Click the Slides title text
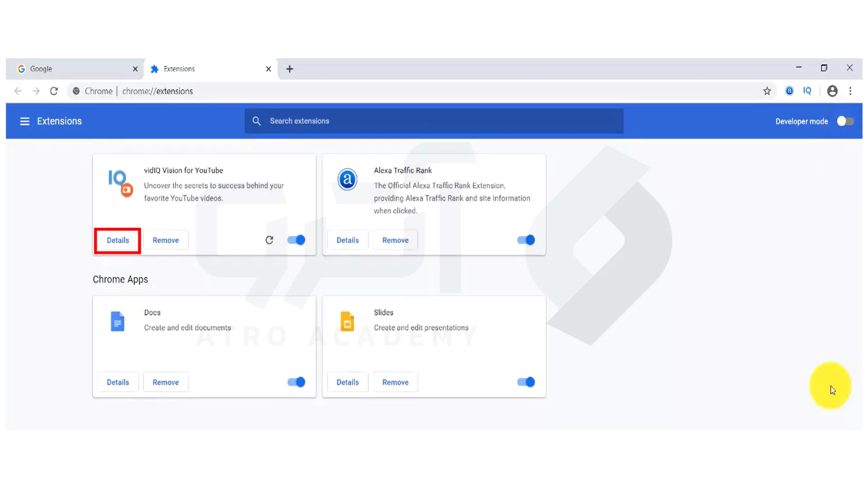Image resolution: width=868 pixels, height=488 pixels. 383,313
